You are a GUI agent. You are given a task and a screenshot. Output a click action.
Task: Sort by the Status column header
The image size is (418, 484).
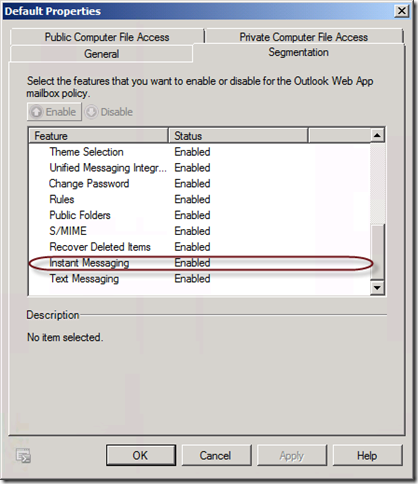pos(238,136)
